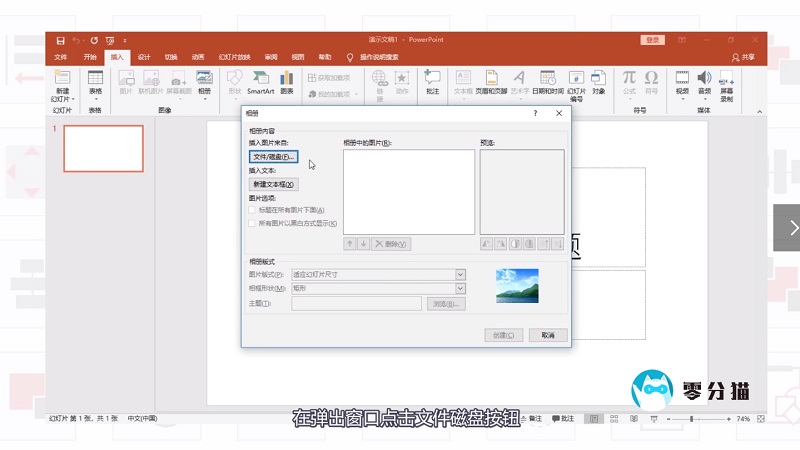Click the 新建文本框 button

tap(273, 184)
